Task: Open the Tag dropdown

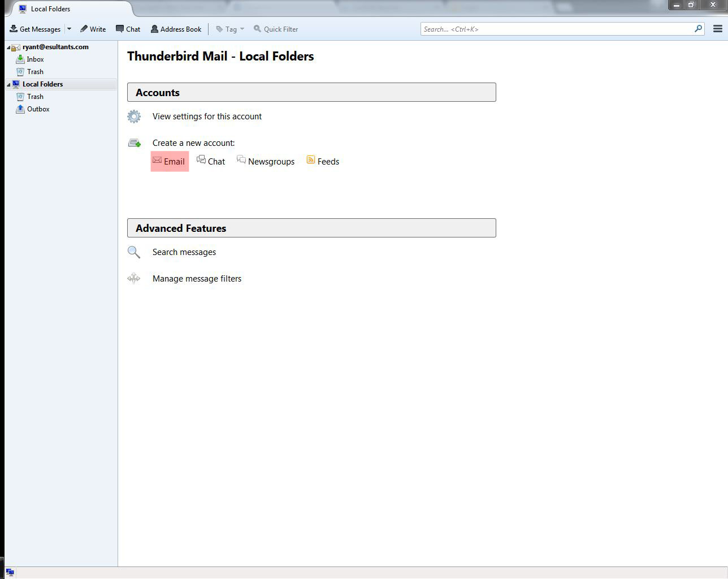Action: pos(230,29)
